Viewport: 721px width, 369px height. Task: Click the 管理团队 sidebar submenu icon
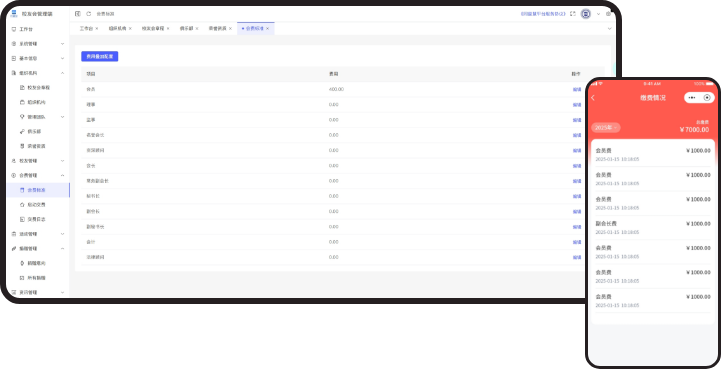pos(22,117)
